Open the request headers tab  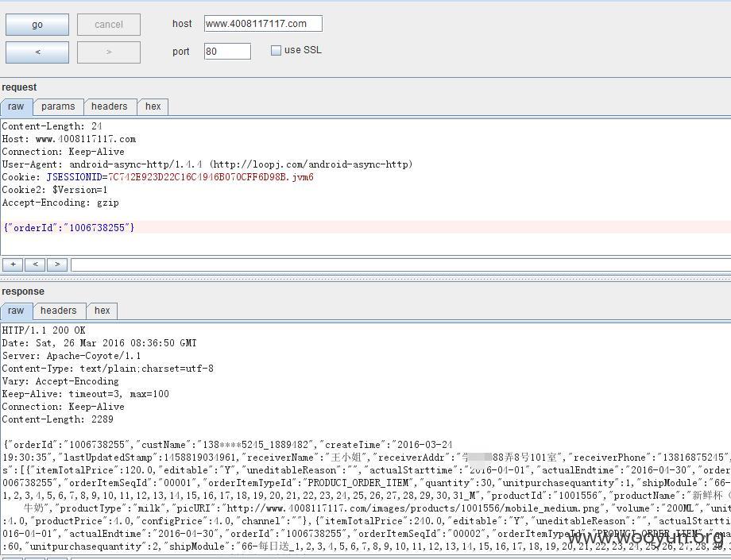(110, 106)
